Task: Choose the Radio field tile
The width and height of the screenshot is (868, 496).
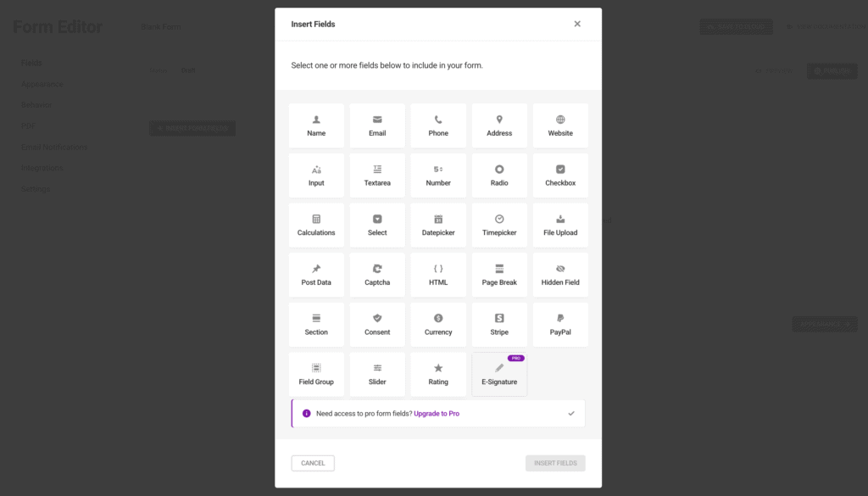Action: (499, 176)
